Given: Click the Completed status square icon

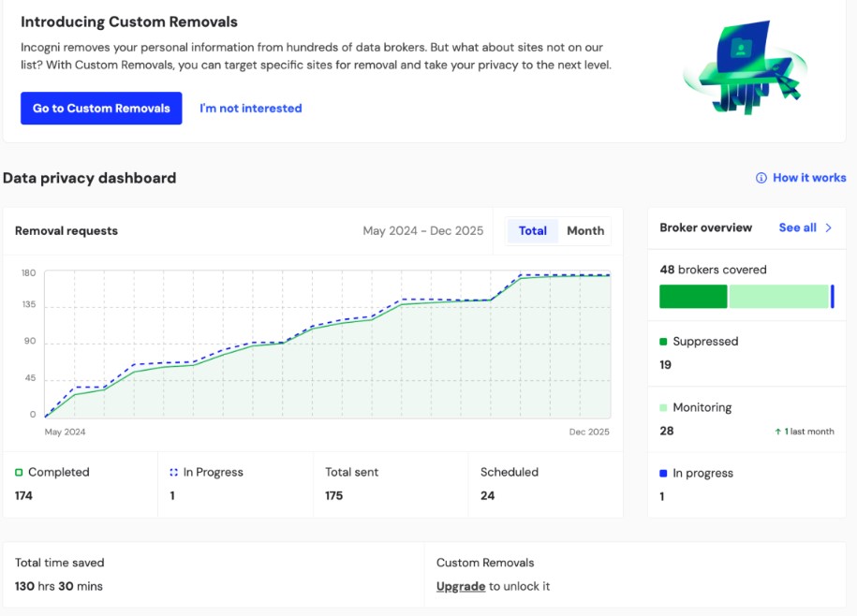Looking at the screenshot, I should [22, 472].
